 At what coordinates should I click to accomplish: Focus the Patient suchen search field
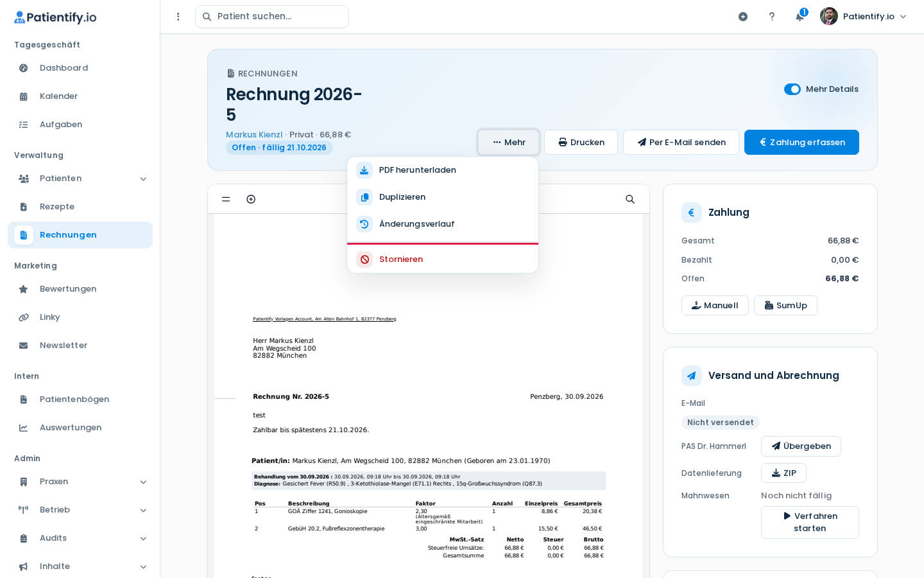pyautogui.click(x=272, y=17)
